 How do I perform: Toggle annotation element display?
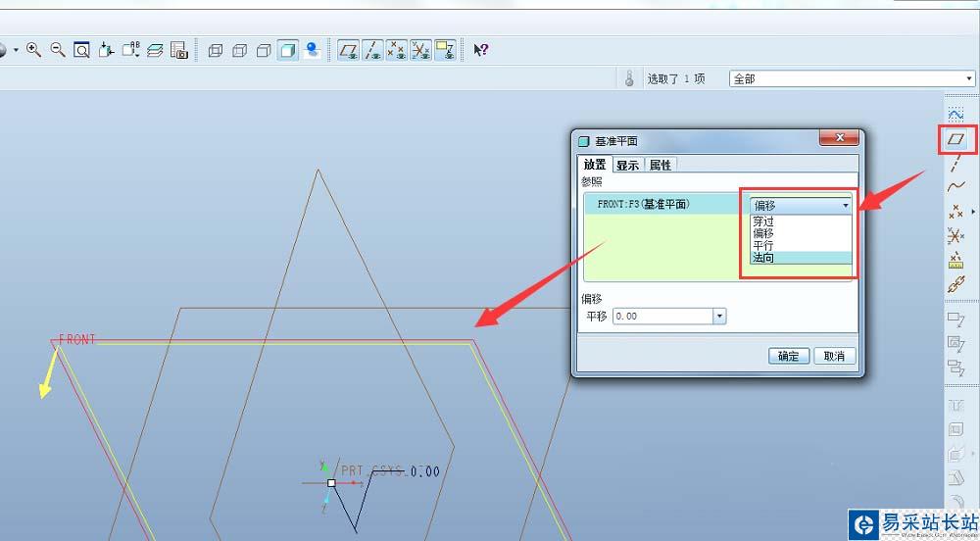point(445,50)
